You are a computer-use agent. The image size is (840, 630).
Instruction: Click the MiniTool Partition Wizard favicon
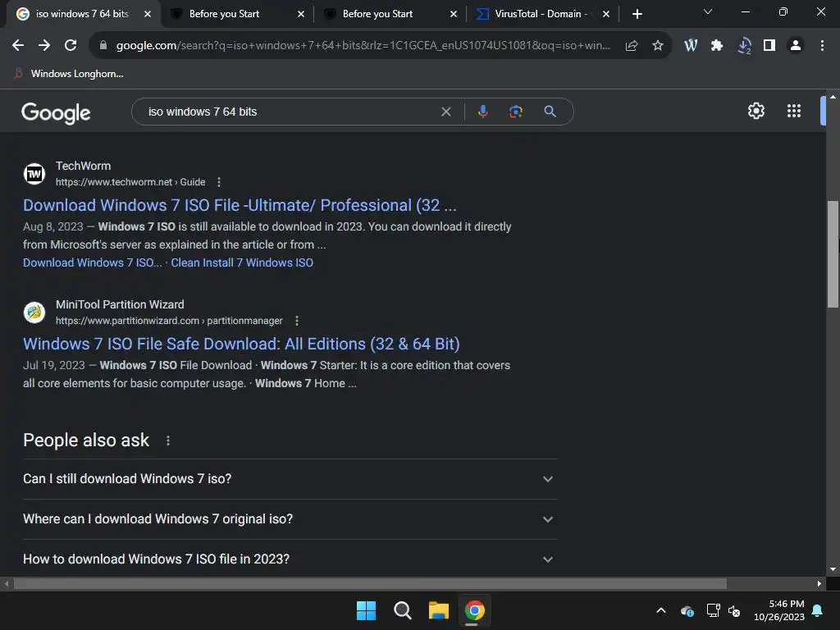pos(34,313)
